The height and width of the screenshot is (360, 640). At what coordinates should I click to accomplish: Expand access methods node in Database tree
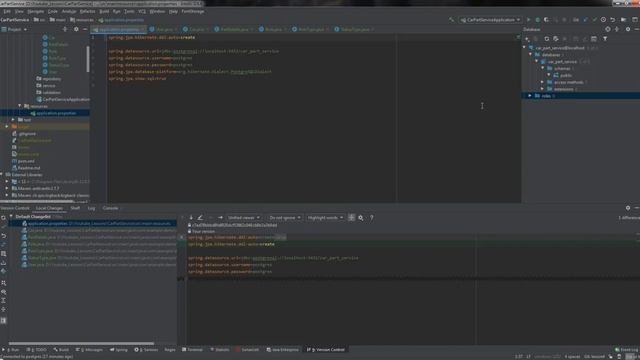click(x=542, y=82)
